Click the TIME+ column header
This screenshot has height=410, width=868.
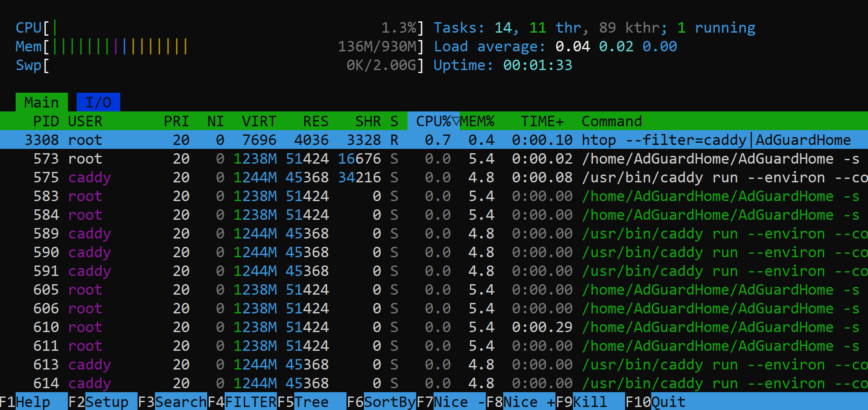point(542,121)
